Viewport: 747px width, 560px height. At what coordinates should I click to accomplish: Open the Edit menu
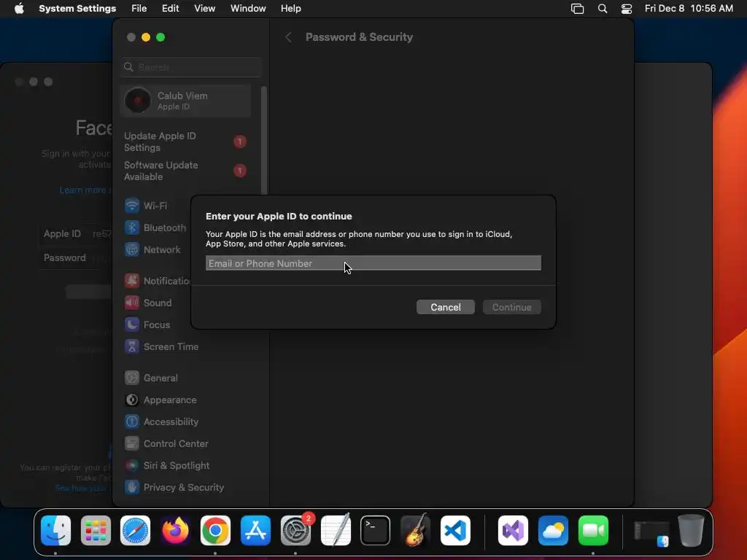(x=170, y=9)
